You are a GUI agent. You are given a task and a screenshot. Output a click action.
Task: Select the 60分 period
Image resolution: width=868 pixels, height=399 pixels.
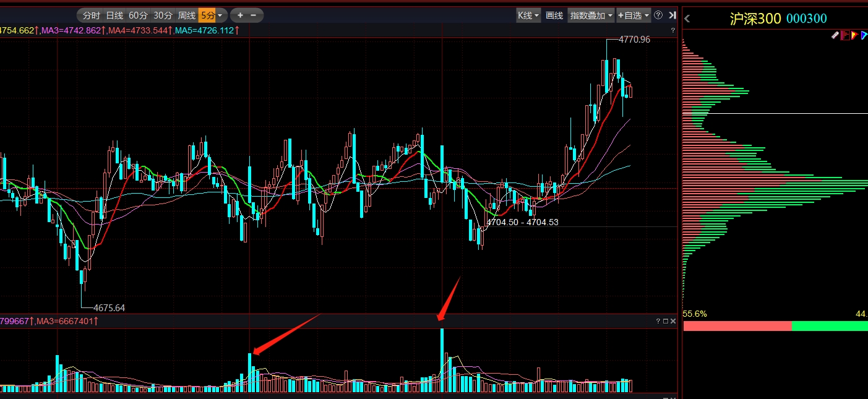point(138,15)
